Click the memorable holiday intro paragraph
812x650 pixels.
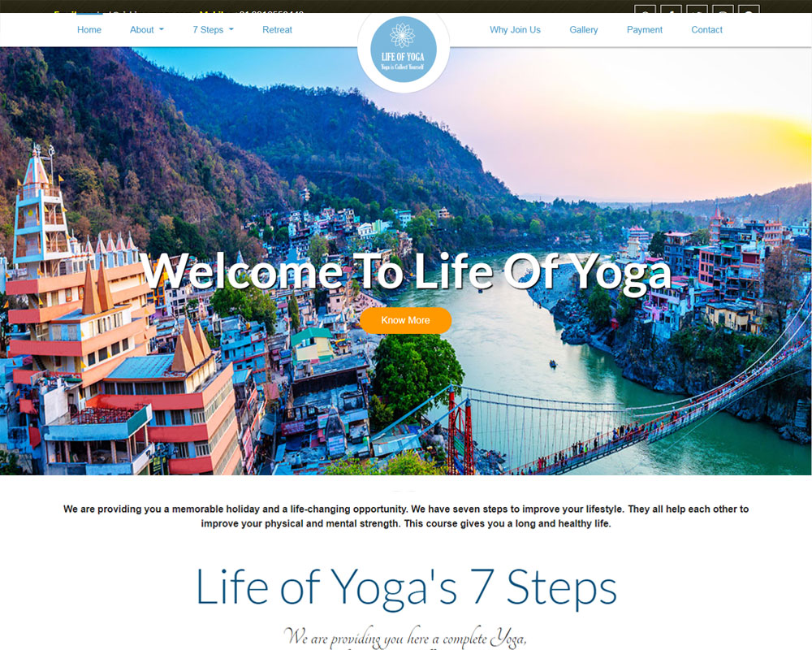click(406, 516)
